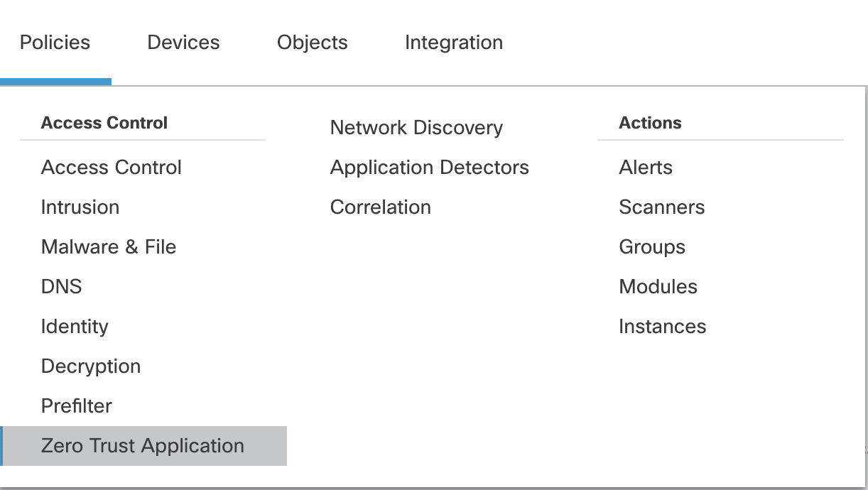
Task: Open Network Discovery policy
Action: (416, 128)
